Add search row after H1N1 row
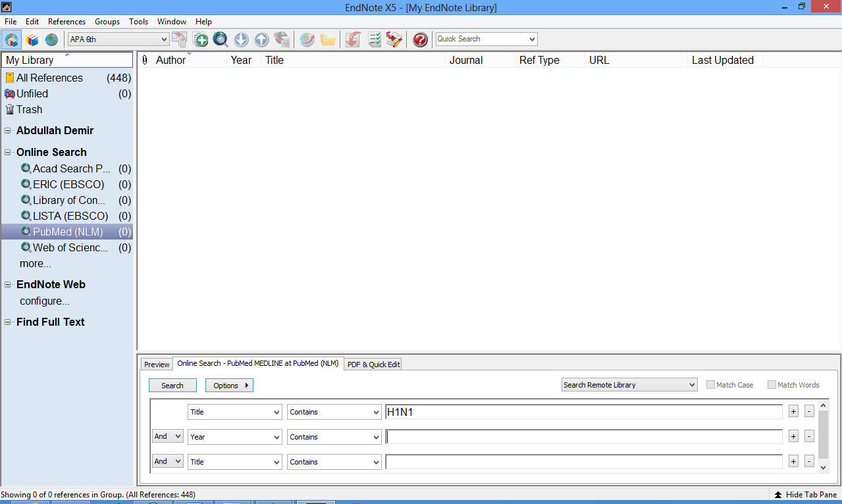842x504 pixels. tap(793, 411)
